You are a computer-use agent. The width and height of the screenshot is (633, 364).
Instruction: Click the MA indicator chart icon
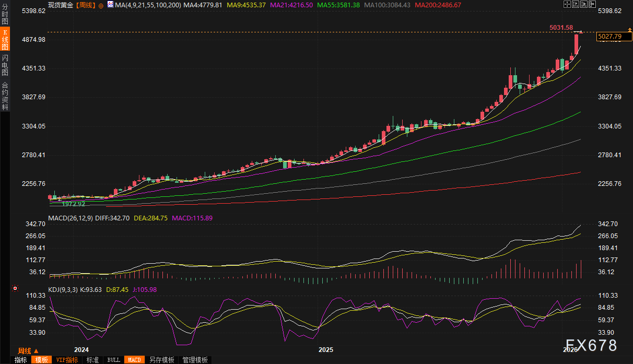click(x=110, y=5)
